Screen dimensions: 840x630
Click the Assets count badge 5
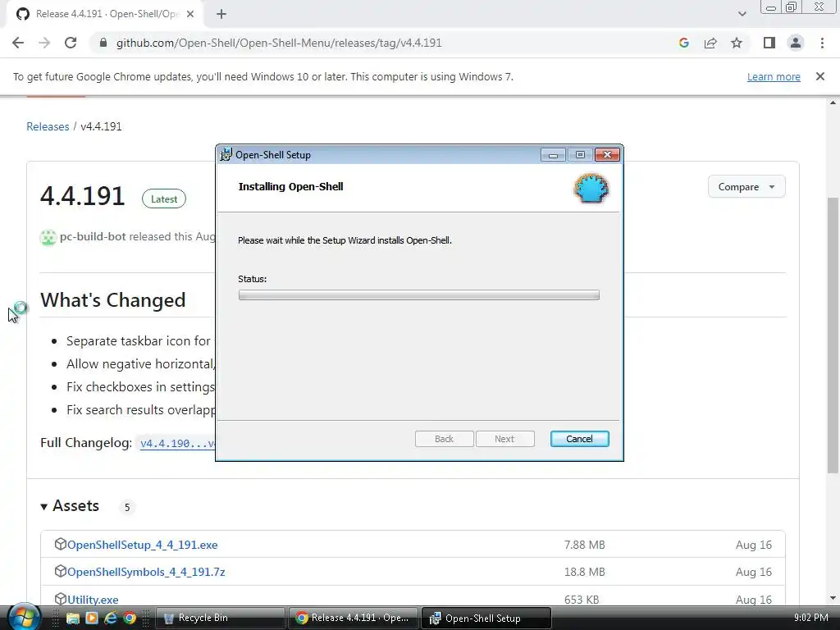[127, 507]
